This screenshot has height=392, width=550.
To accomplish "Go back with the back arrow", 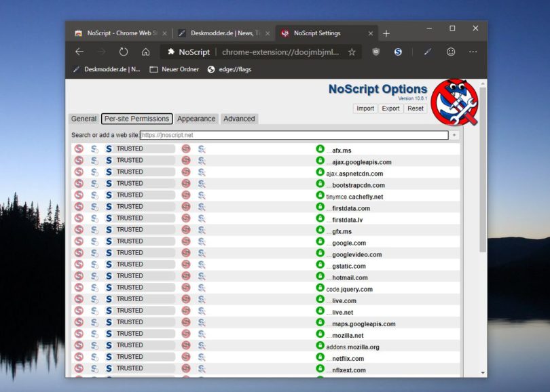I will (x=79, y=52).
